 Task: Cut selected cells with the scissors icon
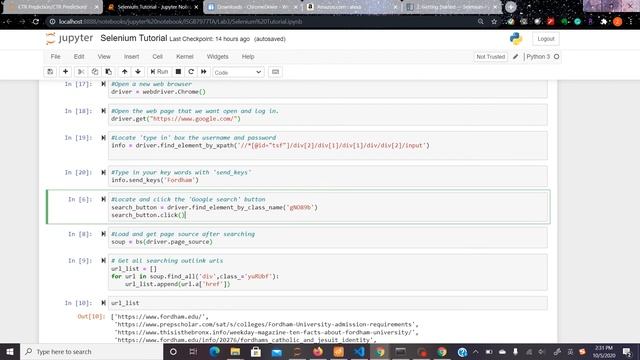pyautogui.click(x=81, y=72)
